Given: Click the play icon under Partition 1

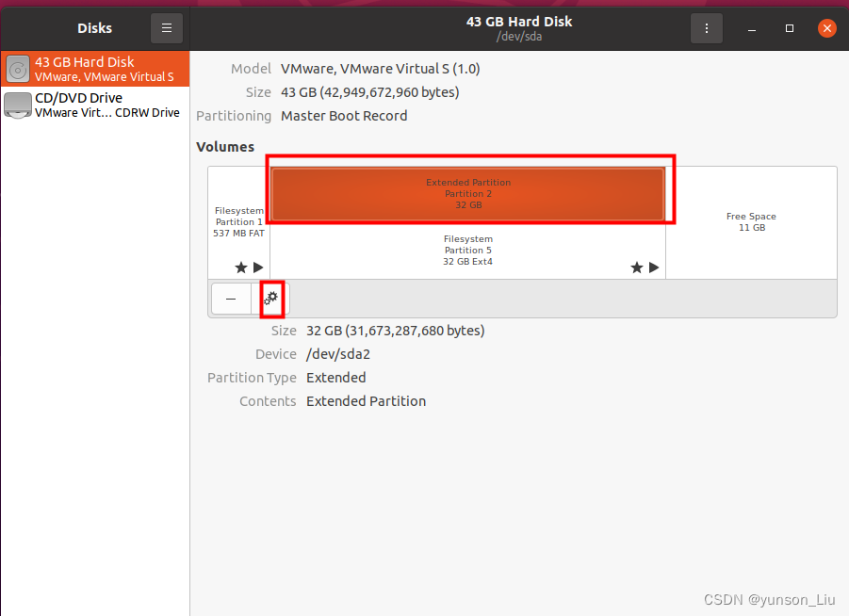Looking at the screenshot, I should click(257, 267).
